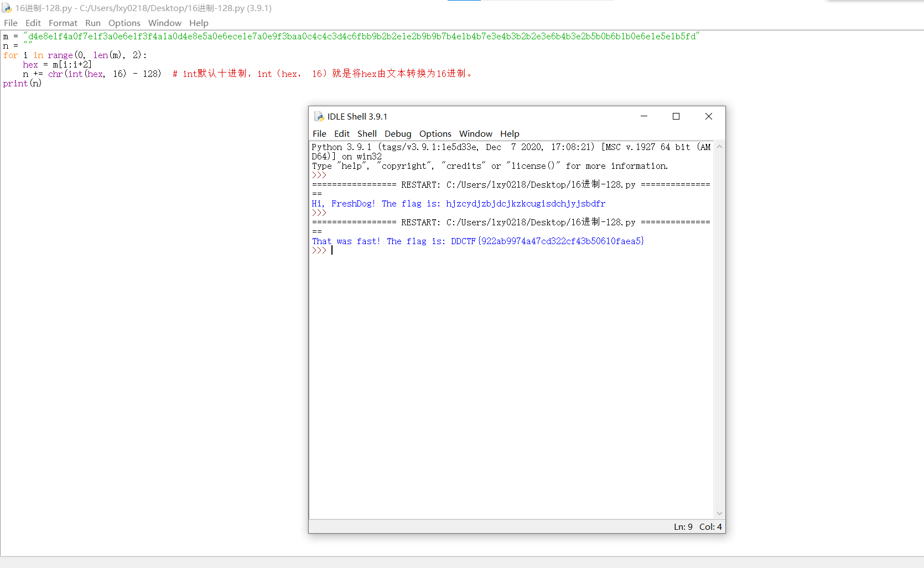This screenshot has height=568, width=924.
Task: Open the editor's Edit menu
Action: (33, 23)
